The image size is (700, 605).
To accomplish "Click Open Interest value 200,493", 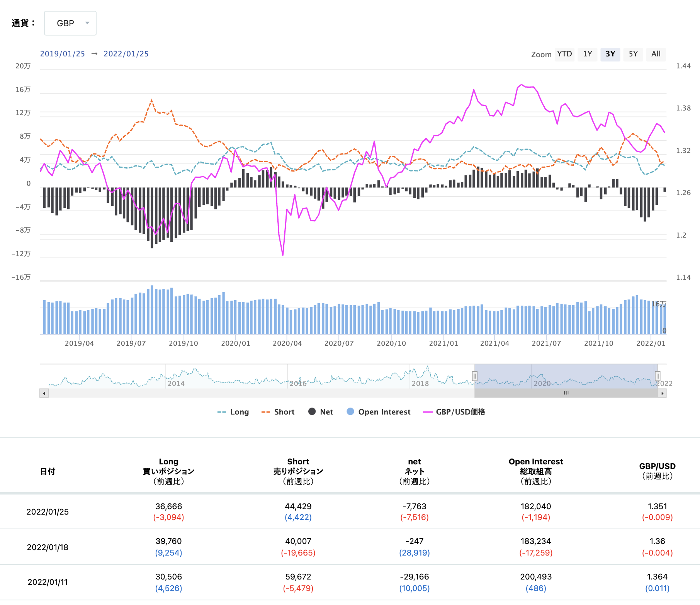I will [536, 577].
